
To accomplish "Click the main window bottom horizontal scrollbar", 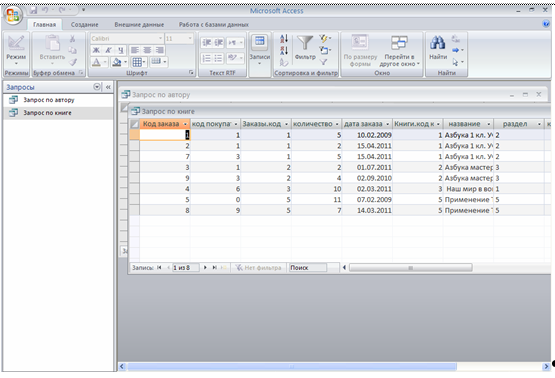I will (x=292, y=366).
